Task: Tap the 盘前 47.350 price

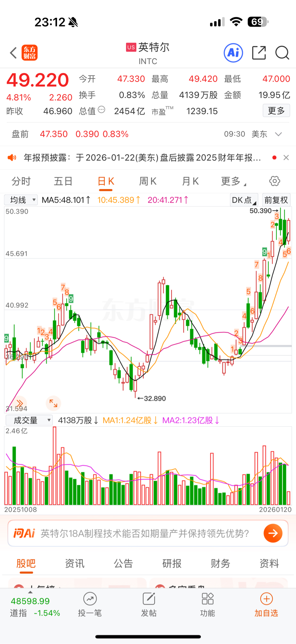Action: point(54,134)
